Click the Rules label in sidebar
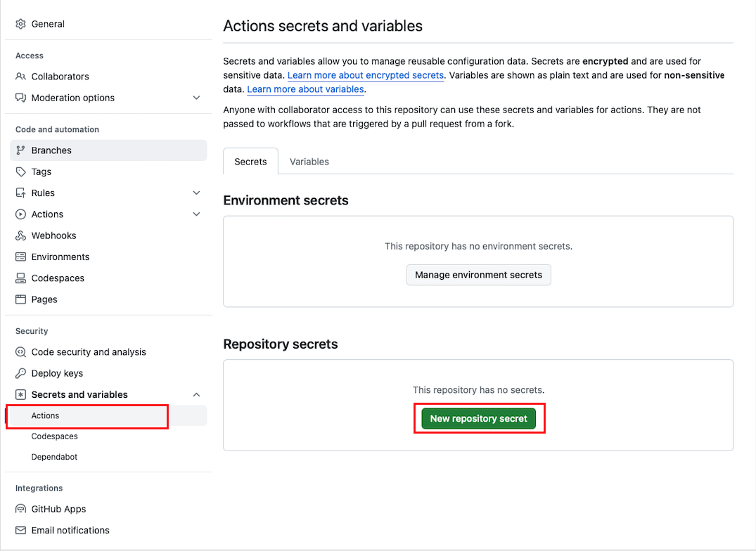Viewport: 756px width, 551px height. [43, 193]
